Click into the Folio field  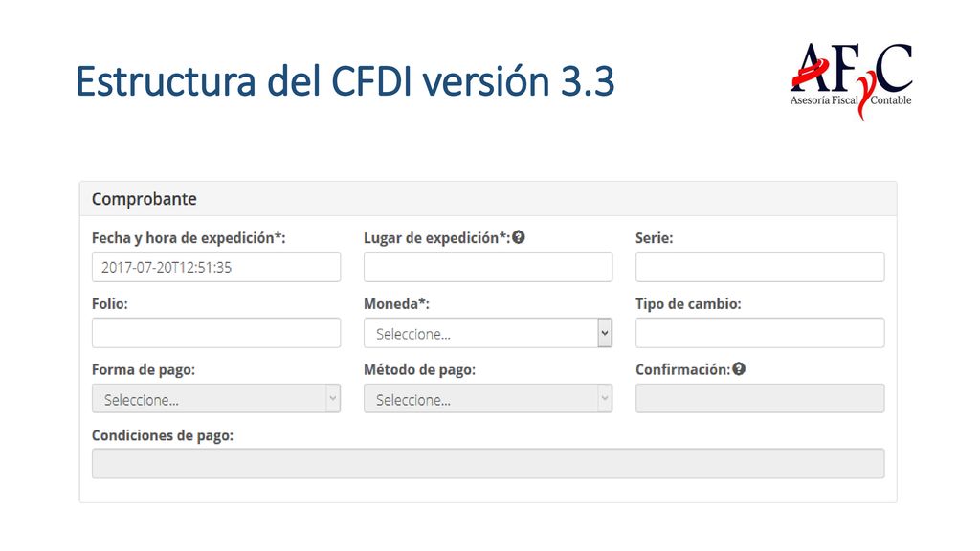pos(216,333)
